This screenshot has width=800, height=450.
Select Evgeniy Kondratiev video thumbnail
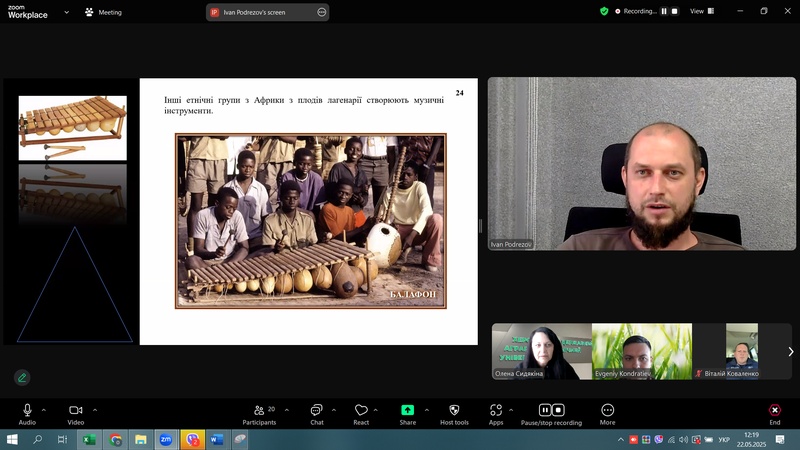tap(642, 351)
